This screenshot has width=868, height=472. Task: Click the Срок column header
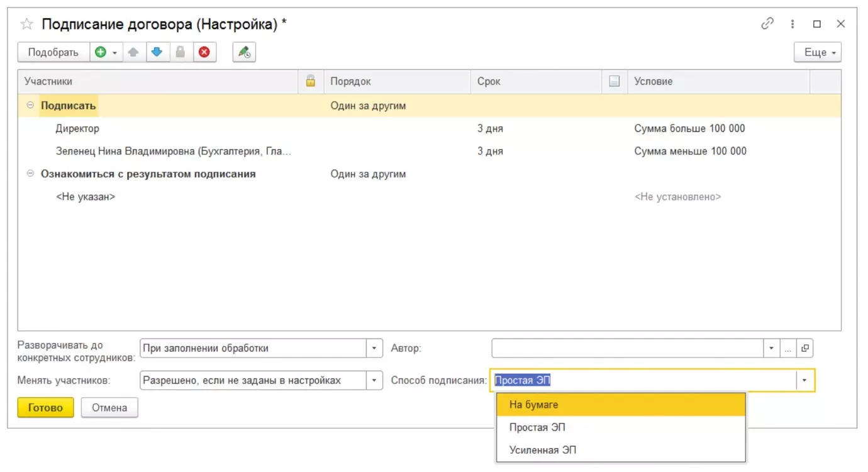(537, 81)
